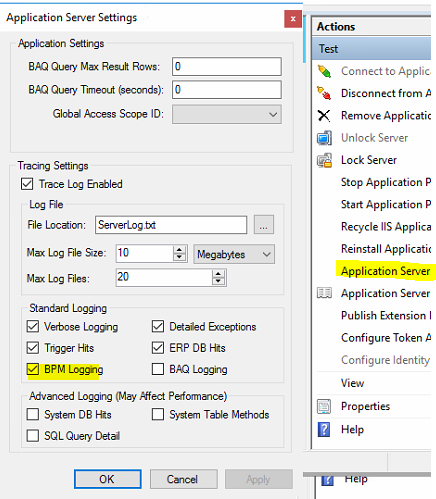The height and width of the screenshot is (499, 436).
Task: Click the Apply button
Action: tap(259, 479)
